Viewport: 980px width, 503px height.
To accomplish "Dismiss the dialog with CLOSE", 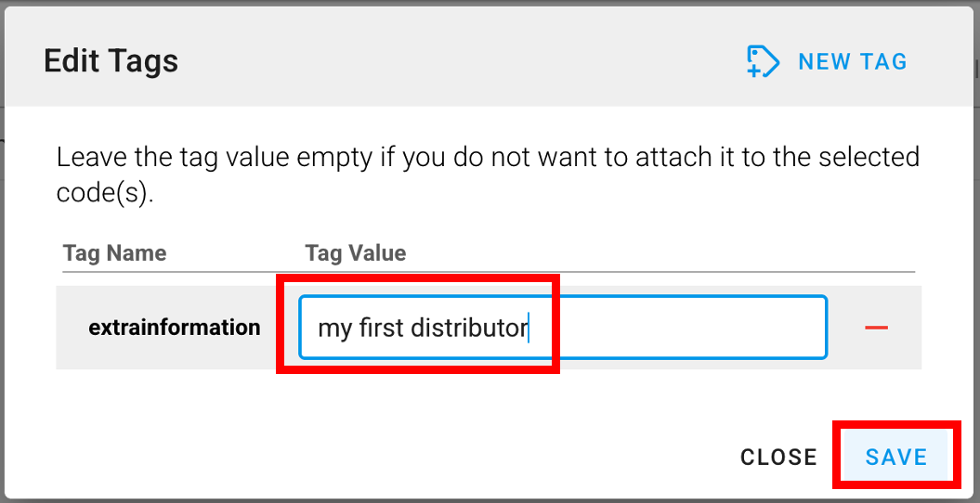I will [x=778, y=457].
